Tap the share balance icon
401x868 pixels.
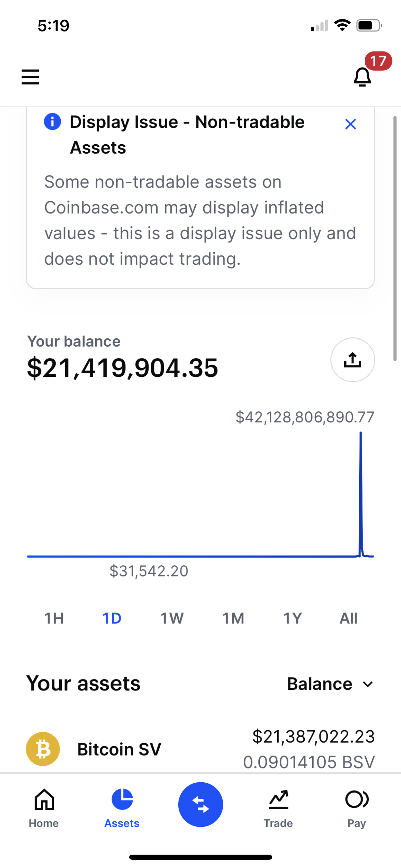click(352, 360)
